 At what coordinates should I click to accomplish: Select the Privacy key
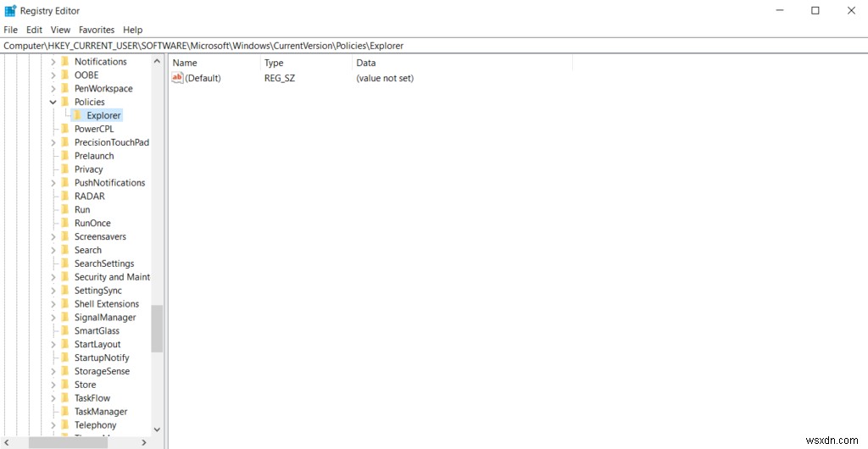coord(88,169)
